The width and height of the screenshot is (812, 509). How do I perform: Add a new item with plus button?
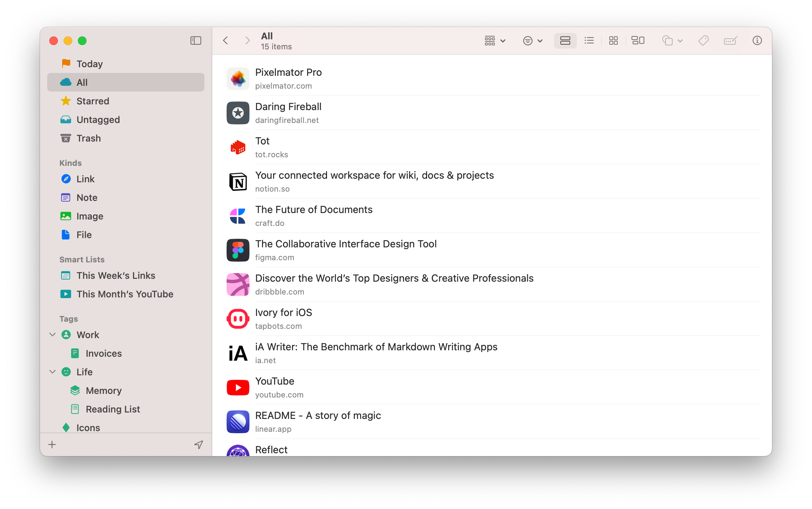pos(52,444)
